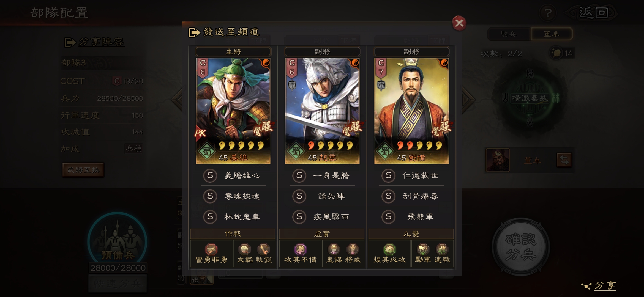Open the 兵種 bonus selector
The width and height of the screenshot is (644, 297).
coord(134,149)
